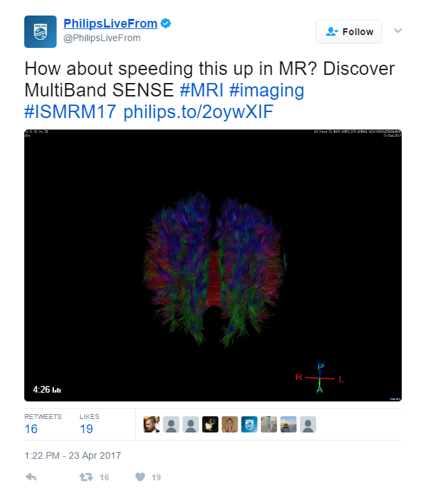Retweet using the retweet icon
This screenshot has height=504, width=426.
86,477
